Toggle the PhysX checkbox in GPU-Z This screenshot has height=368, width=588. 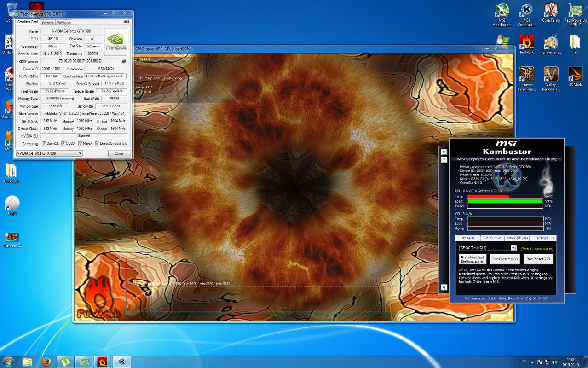[80, 144]
